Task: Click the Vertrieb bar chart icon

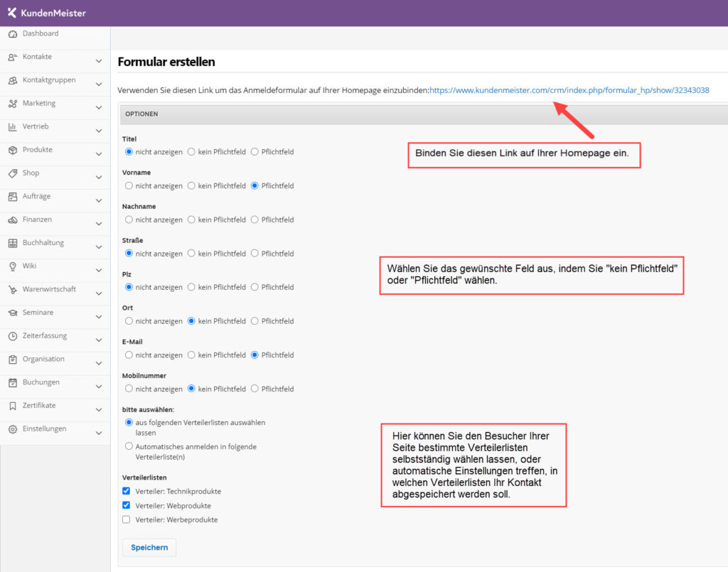Action: (13, 126)
